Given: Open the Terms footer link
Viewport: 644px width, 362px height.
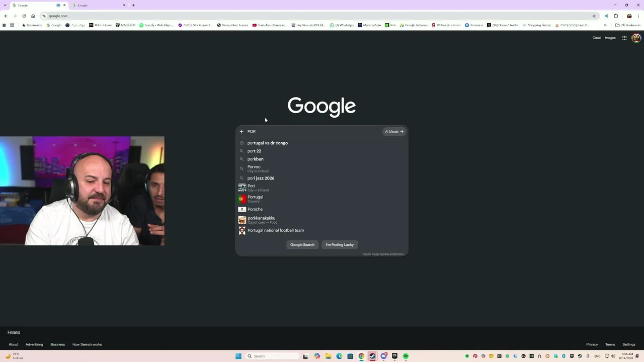Looking at the screenshot, I should (610, 344).
